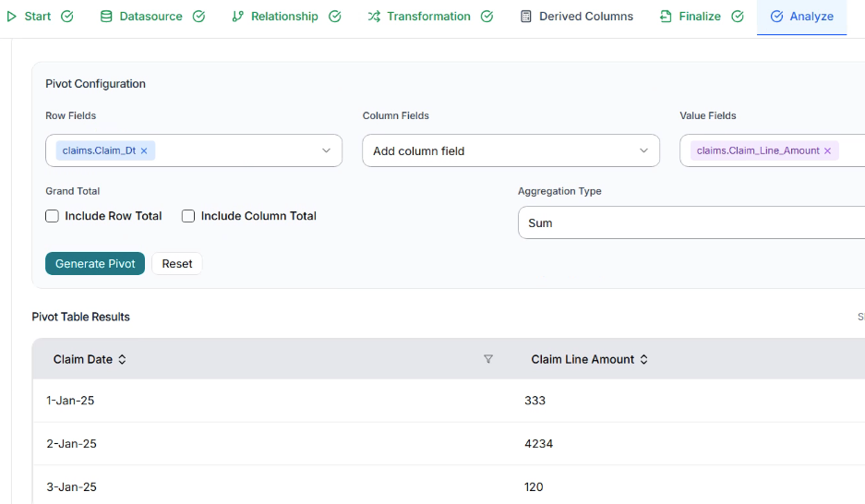
Task: Go to the Derived Columns tab
Action: (x=585, y=17)
